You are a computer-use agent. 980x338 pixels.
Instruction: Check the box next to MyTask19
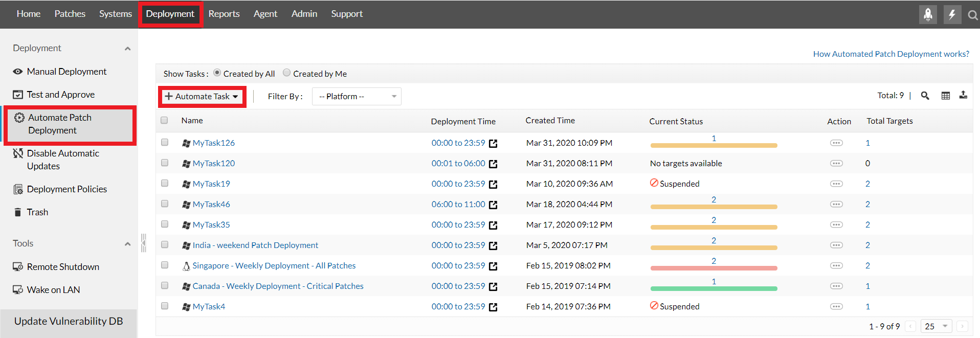[165, 183]
